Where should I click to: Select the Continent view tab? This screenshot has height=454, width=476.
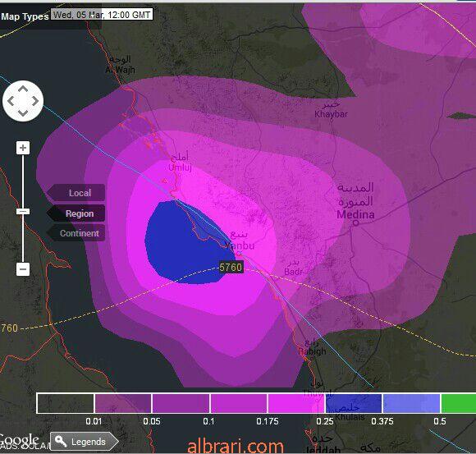[76, 233]
